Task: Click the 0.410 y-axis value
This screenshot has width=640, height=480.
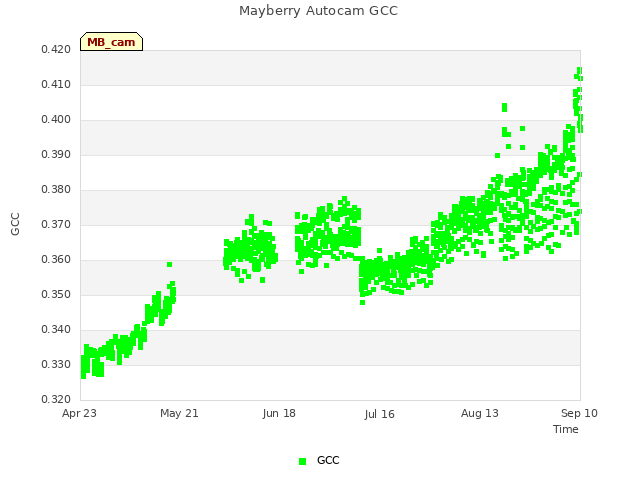Action: coord(56,84)
